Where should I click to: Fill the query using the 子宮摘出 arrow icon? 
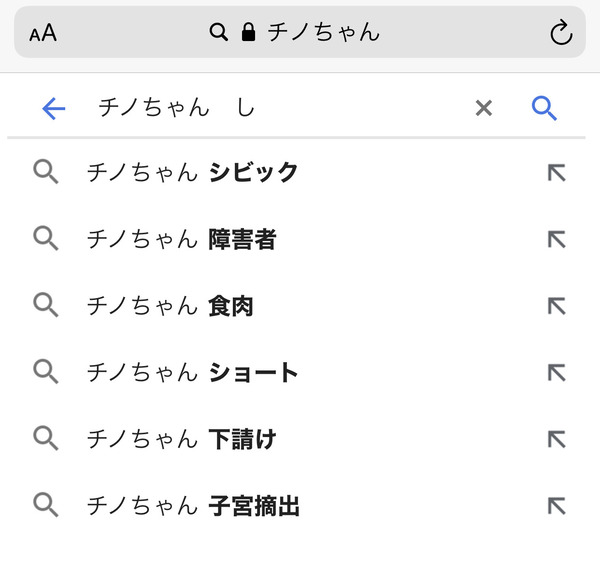[x=556, y=506]
